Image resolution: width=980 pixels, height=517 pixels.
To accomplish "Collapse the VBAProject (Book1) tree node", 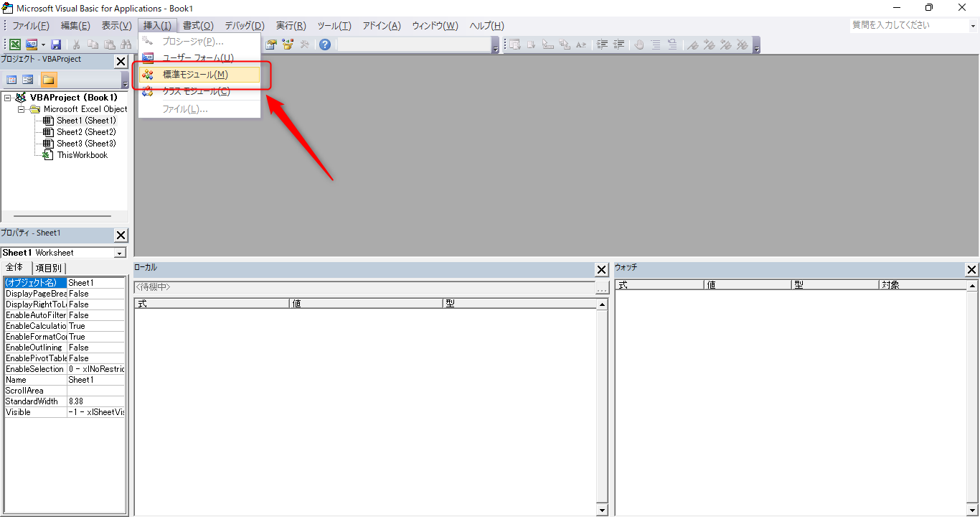I will click(8, 98).
